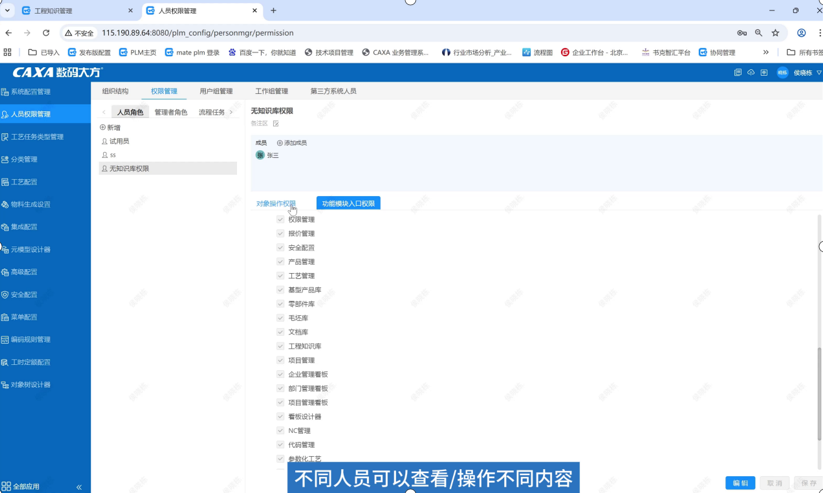
Task: Click the 新增 add role icon
Action: point(103,128)
